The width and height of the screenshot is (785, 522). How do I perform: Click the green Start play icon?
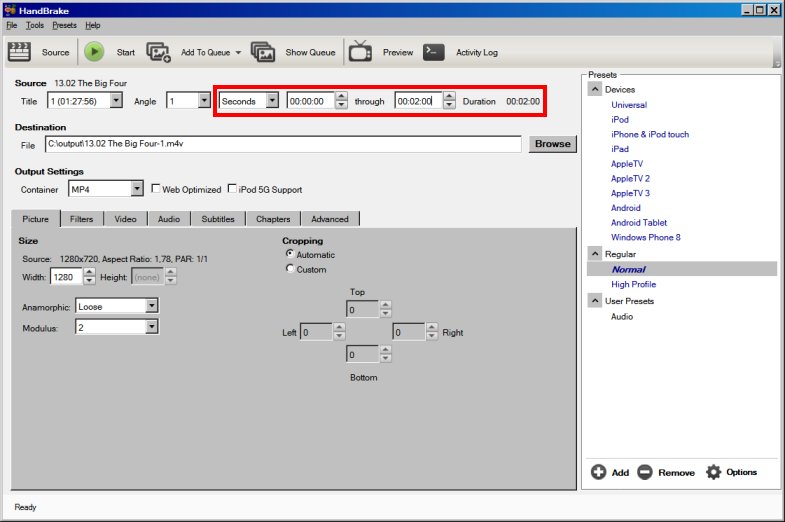94,52
